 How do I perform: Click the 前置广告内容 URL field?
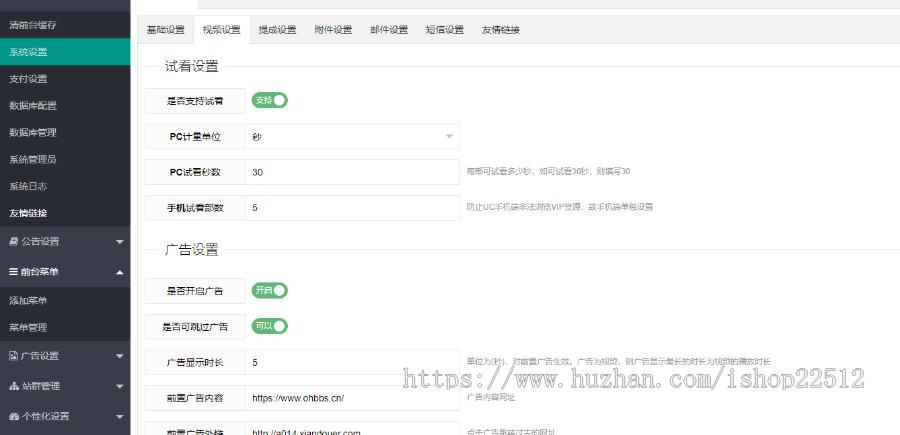click(x=352, y=398)
